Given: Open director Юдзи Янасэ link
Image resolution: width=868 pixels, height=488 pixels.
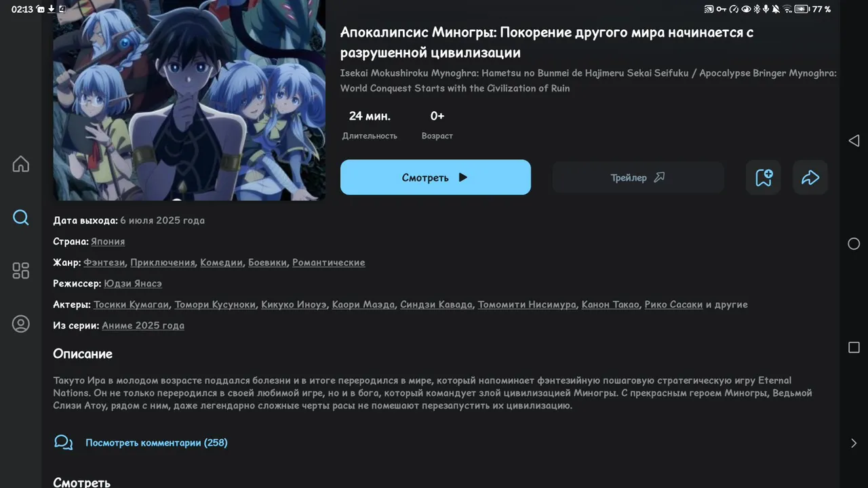Looking at the screenshot, I should coord(133,283).
